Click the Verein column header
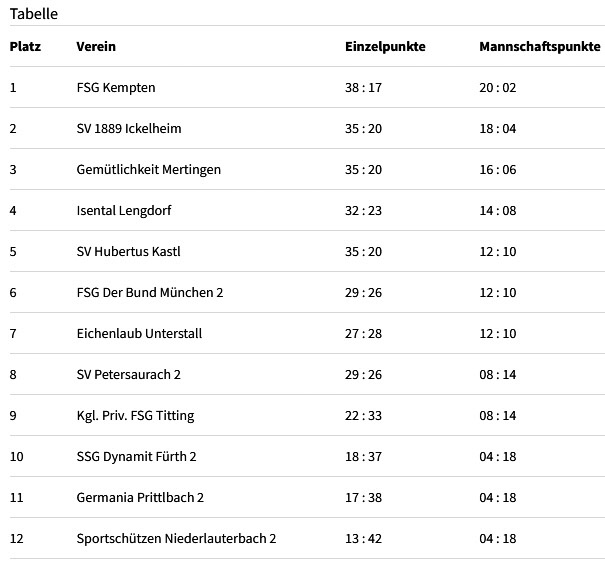 (x=96, y=47)
